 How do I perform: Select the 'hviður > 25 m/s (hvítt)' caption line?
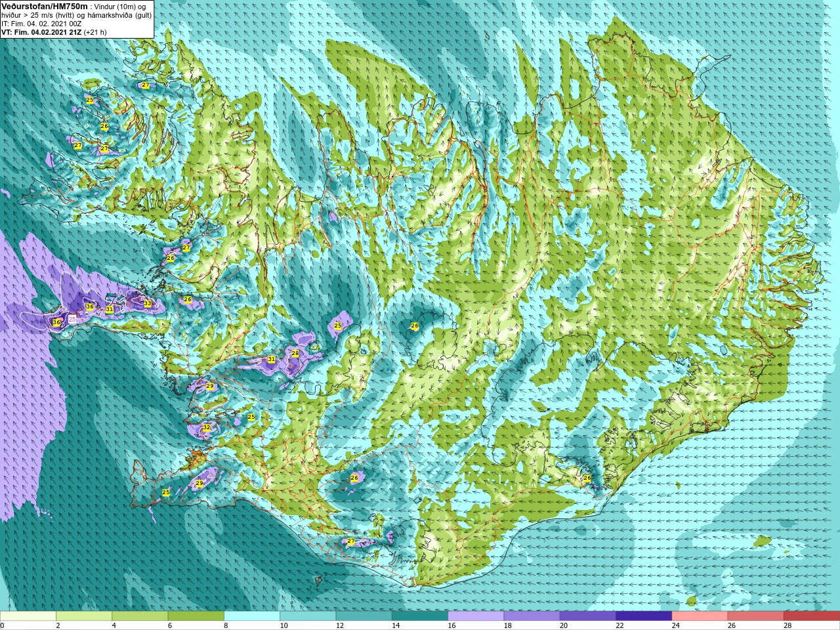point(76,15)
